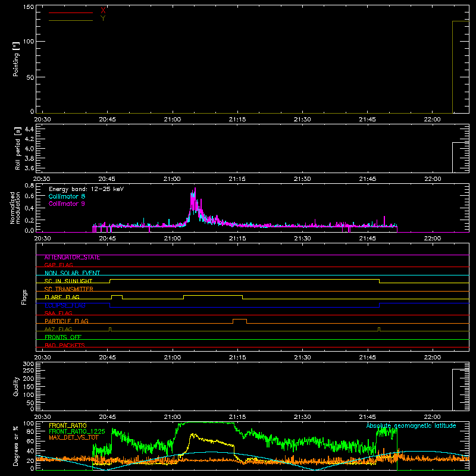Select the orange MAX_DET_VS_TOT legend label
This screenshot has width=476, height=476.
click(74, 437)
